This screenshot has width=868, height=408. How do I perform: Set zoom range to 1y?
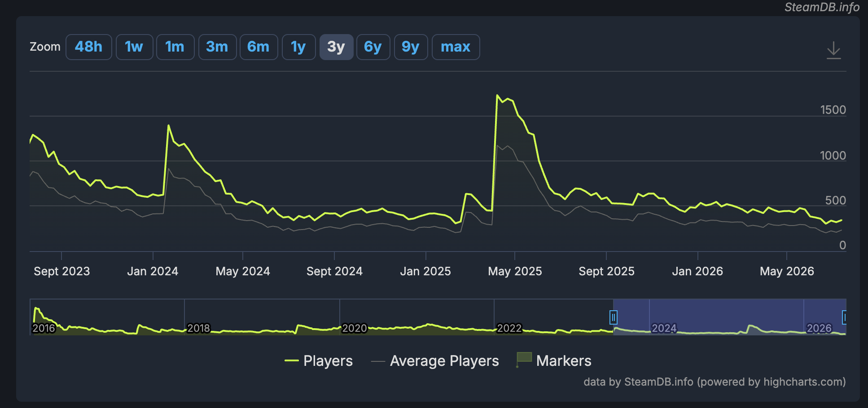point(298,47)
